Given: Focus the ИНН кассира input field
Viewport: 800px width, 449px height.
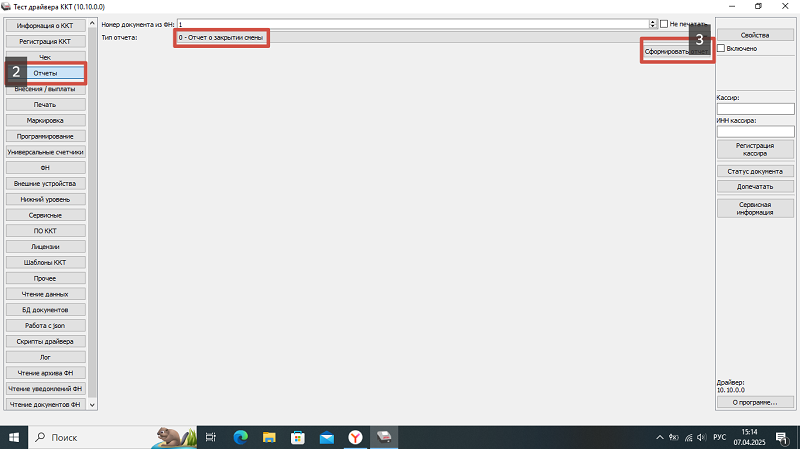Looking at the screenshot, I should point(756,132).
